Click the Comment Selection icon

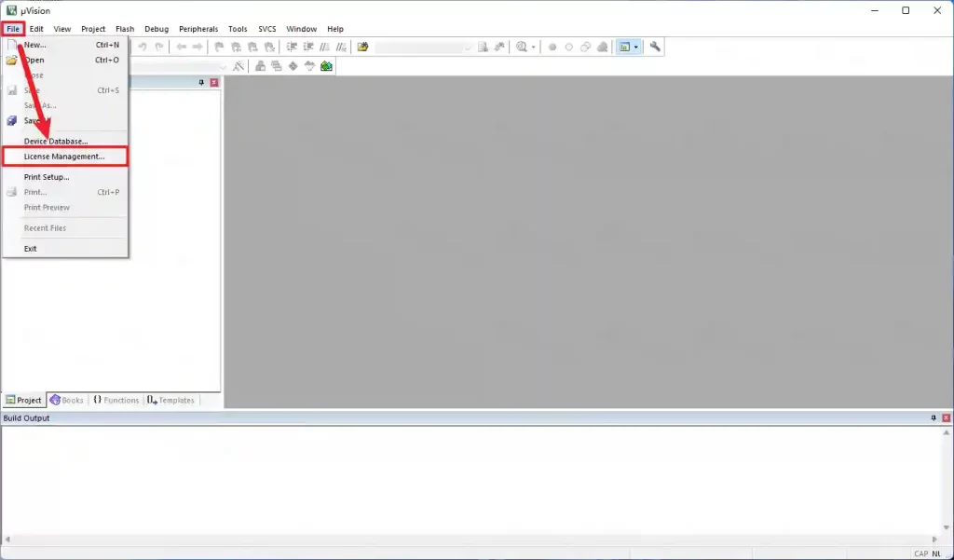(325, 47)
